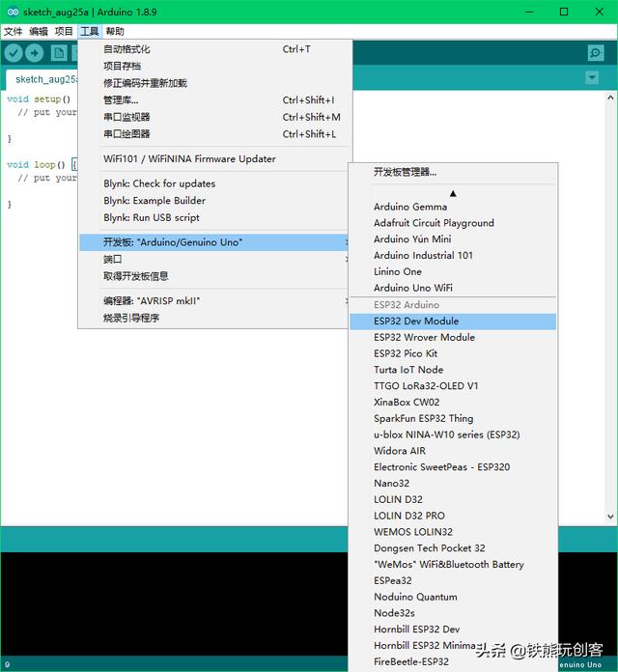Select Nano32 board

click(x=453, y=484)
